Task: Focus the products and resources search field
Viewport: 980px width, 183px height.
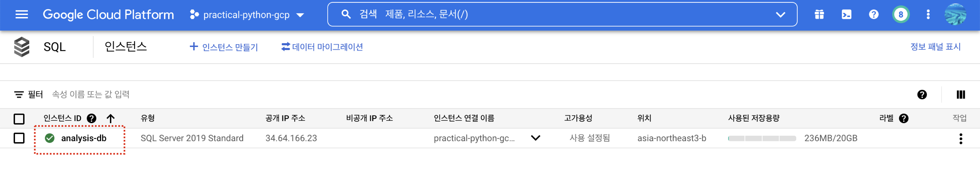Action: tap(562, 14)
